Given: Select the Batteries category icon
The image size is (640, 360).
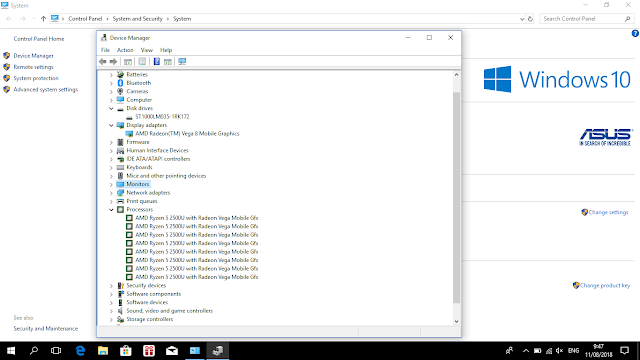Looking at the screenshot, I should coord(120,74).
